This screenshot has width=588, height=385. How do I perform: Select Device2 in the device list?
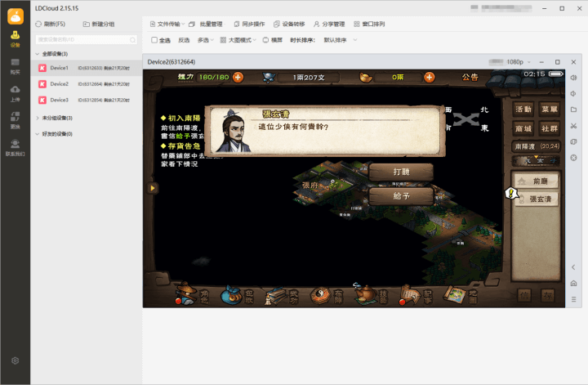[87, 84]
